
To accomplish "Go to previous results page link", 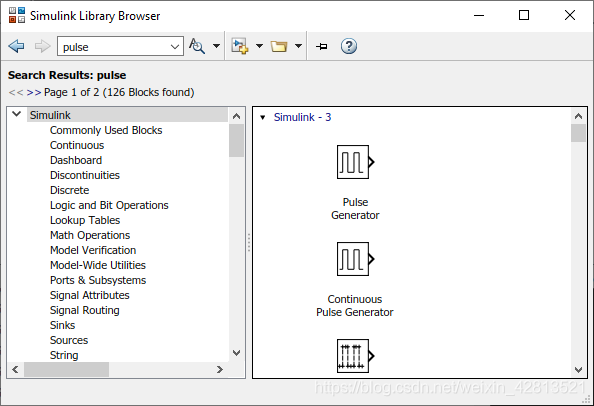I will [x=16, y=92].
